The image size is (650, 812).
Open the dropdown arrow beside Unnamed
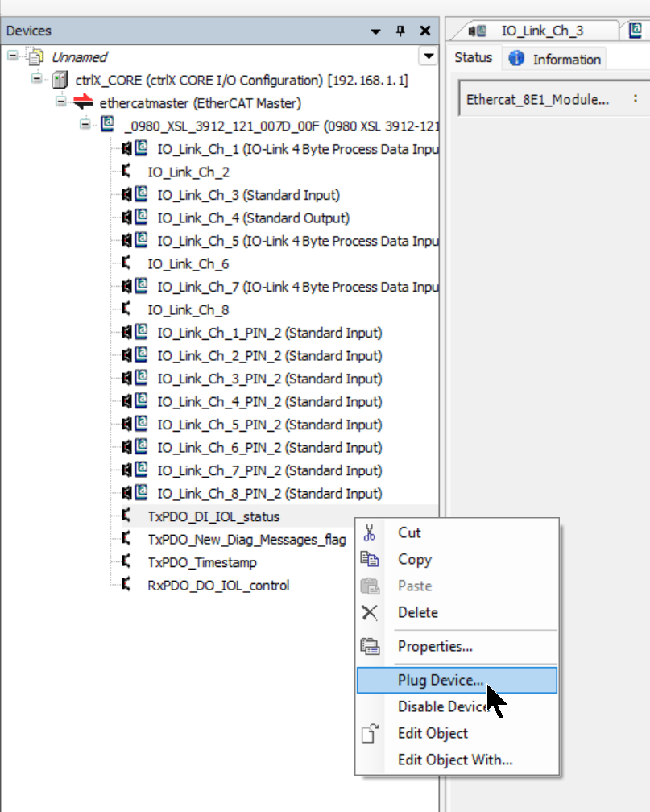coord(429,56)
